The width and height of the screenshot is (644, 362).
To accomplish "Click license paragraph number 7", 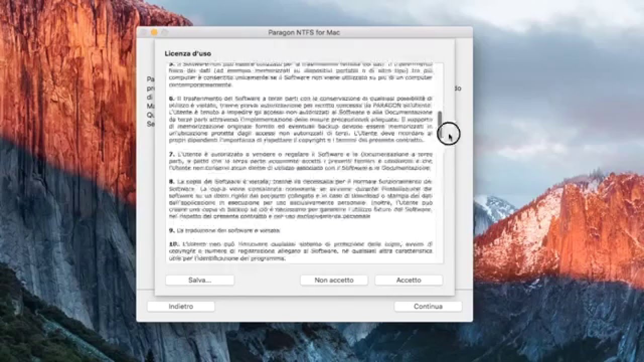I will click(300, 161).
